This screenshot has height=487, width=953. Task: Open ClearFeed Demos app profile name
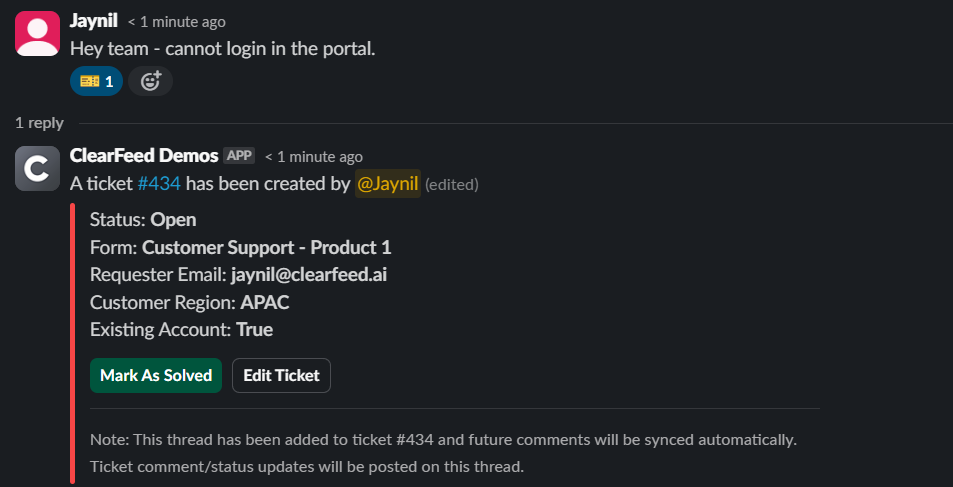click(144, 156)
